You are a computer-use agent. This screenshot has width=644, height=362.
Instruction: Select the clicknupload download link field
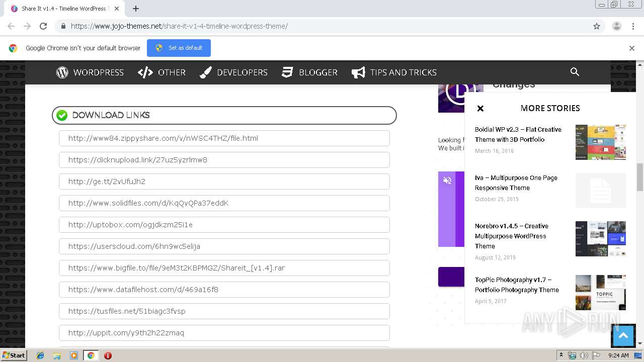pos(224,160)
